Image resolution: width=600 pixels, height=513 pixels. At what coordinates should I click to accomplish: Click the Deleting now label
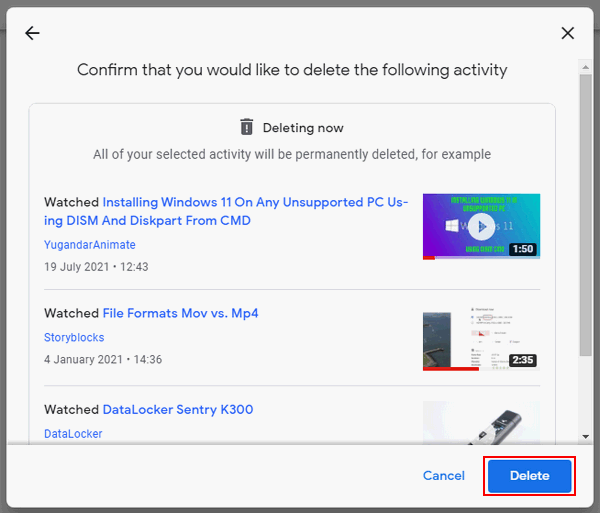(x=303, y=128)
